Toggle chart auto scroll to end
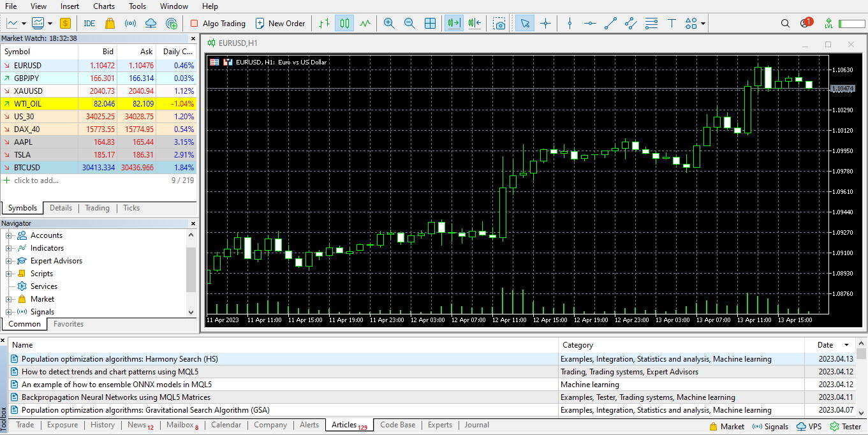 [453, 23]
